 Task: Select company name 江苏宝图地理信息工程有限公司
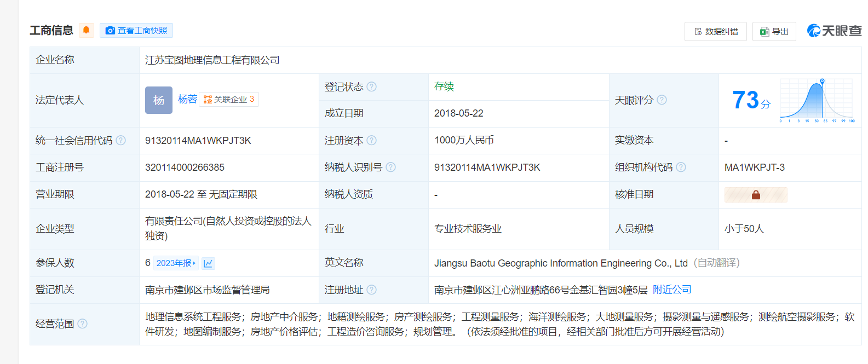tap(212, 60)
